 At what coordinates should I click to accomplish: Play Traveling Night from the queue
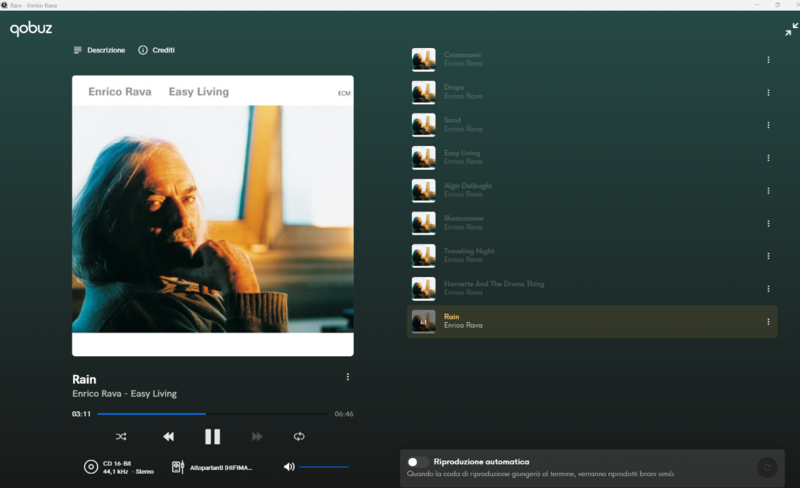click(x=469, y=251)
